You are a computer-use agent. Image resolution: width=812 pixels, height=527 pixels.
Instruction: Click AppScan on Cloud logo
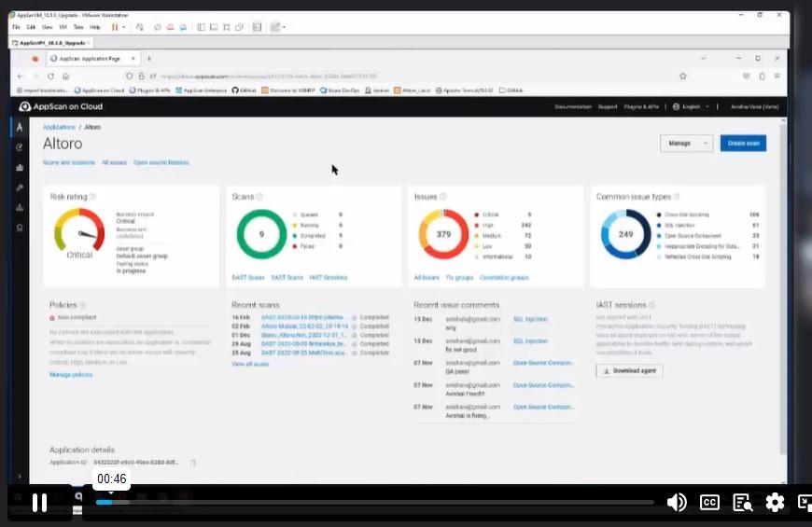(61, 106)
